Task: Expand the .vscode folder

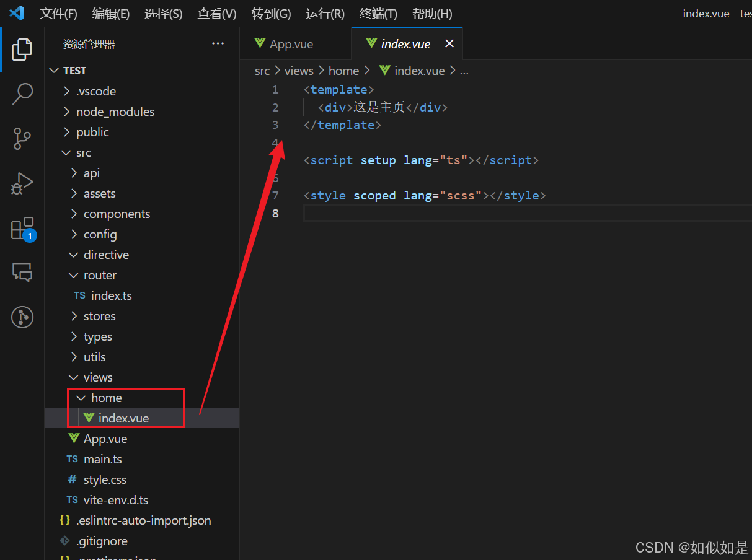Action: (67, 91)
